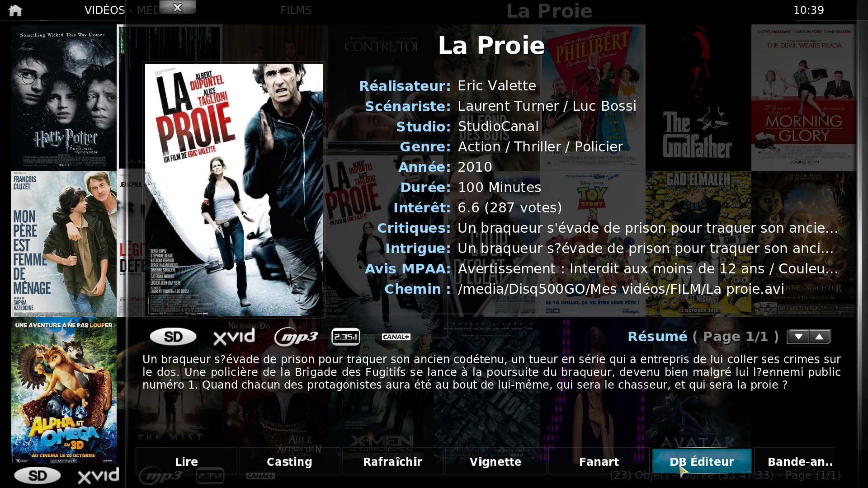Click the MP3 audio codec icon
The height and width of the screenshot is (488, 868).
pyautogui.click(x=296, y=337)
